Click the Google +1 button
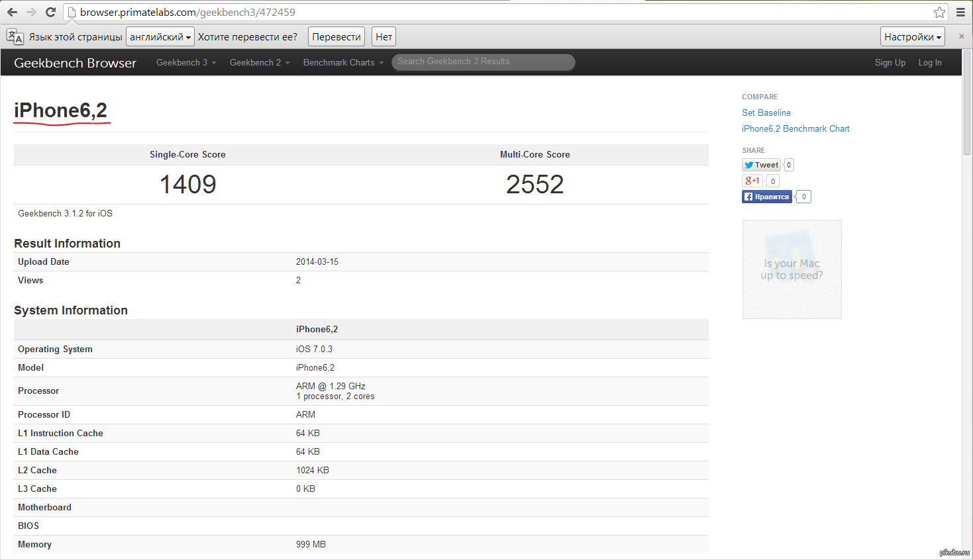Viewport: 973px width, 560px height. tap(752, 181)
